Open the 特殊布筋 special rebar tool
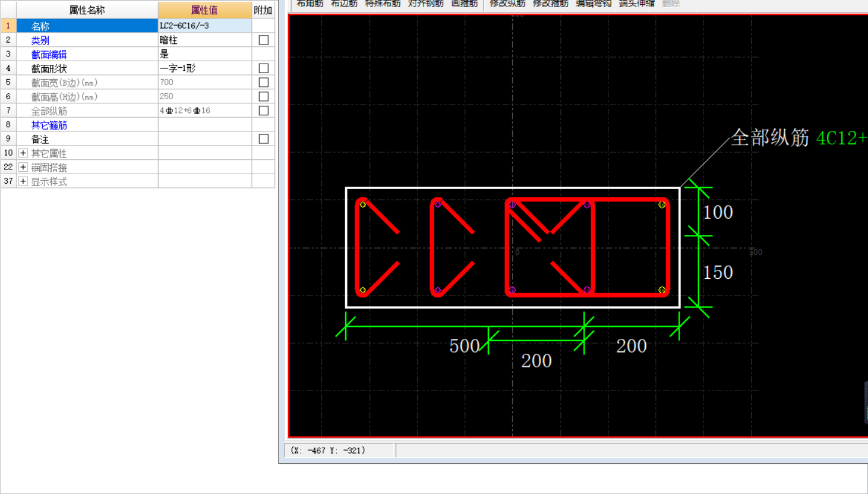Screen dimensions: 868x494 (383, 4)
